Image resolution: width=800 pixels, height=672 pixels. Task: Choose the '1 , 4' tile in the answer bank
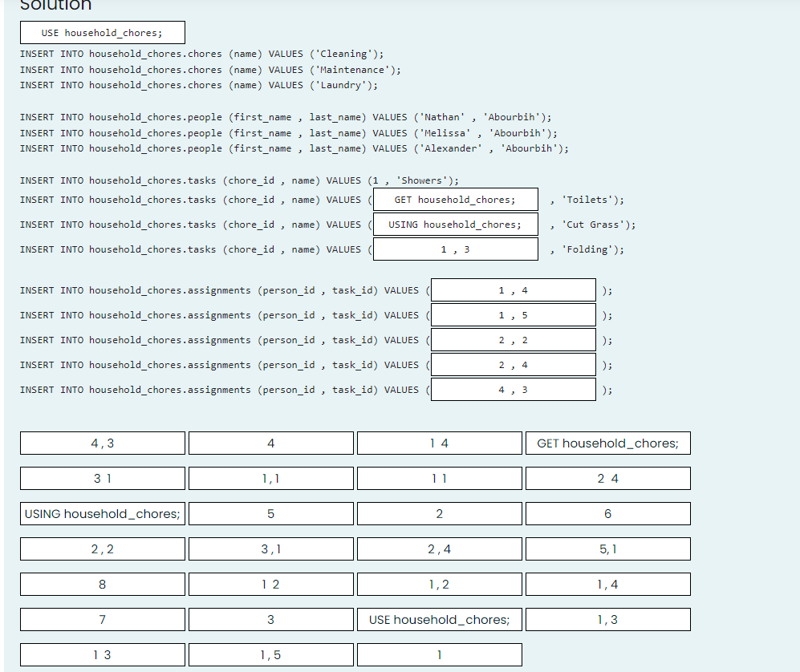point(608,584)
